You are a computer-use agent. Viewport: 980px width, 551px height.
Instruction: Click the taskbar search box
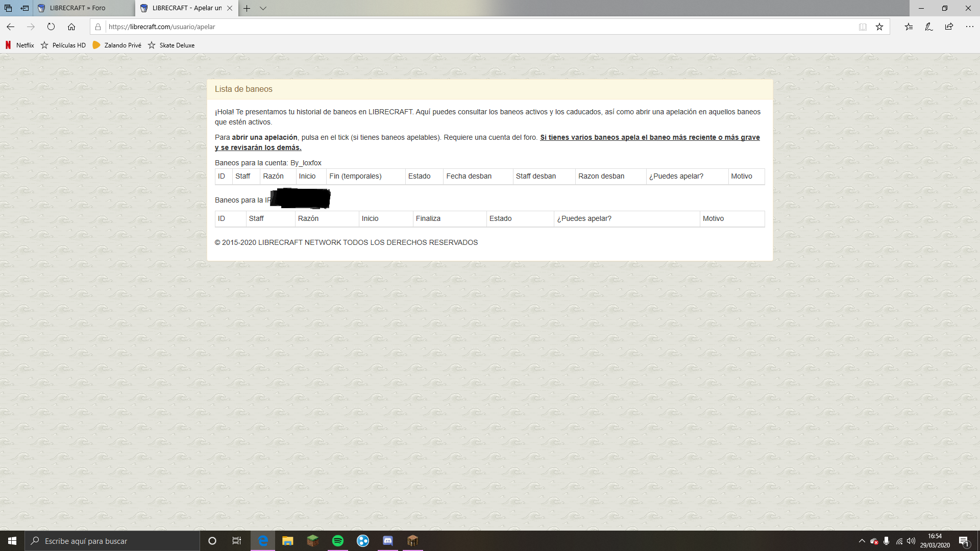pyautogui.click(x=112, y=541)
